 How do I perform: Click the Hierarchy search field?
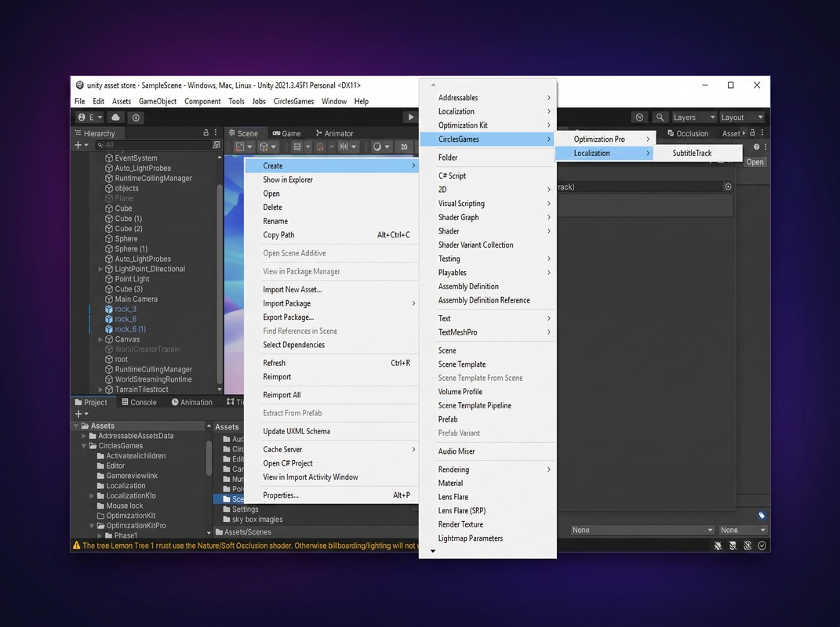154,145
